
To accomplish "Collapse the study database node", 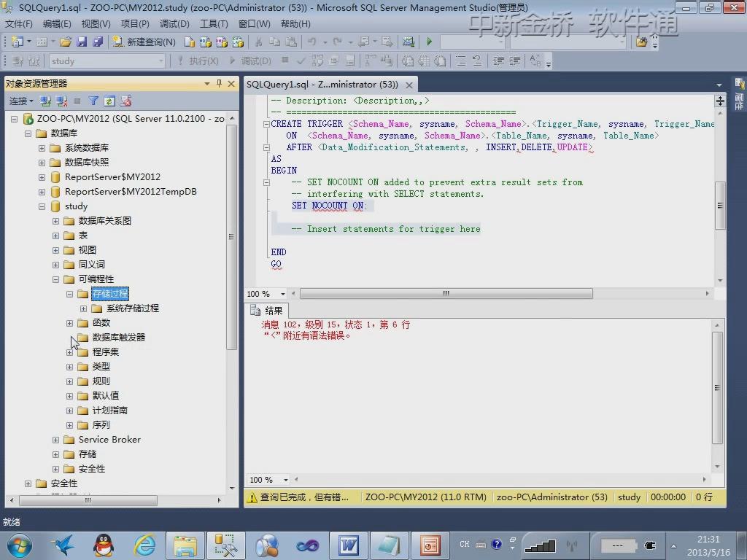I will [x=42, y=206].
